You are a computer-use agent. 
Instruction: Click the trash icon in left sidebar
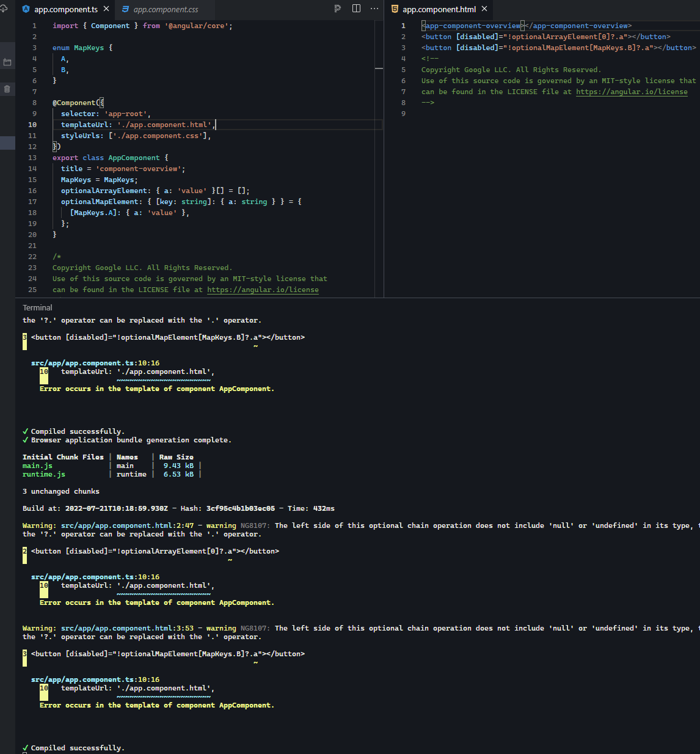(x=7, y=89)
